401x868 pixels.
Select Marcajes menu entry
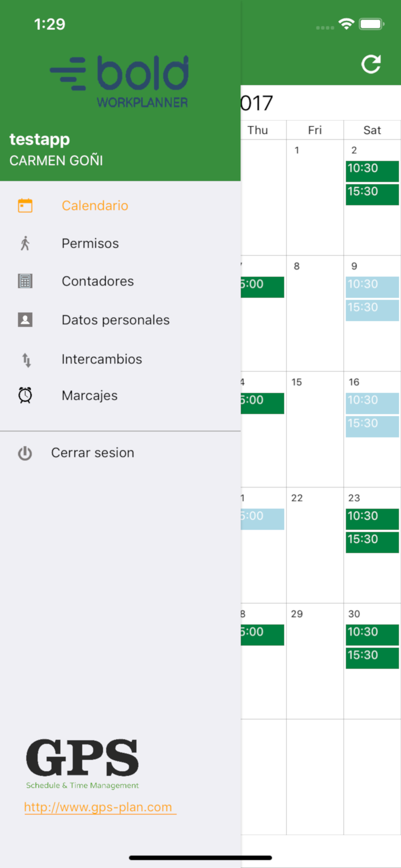tap(90, 395)
